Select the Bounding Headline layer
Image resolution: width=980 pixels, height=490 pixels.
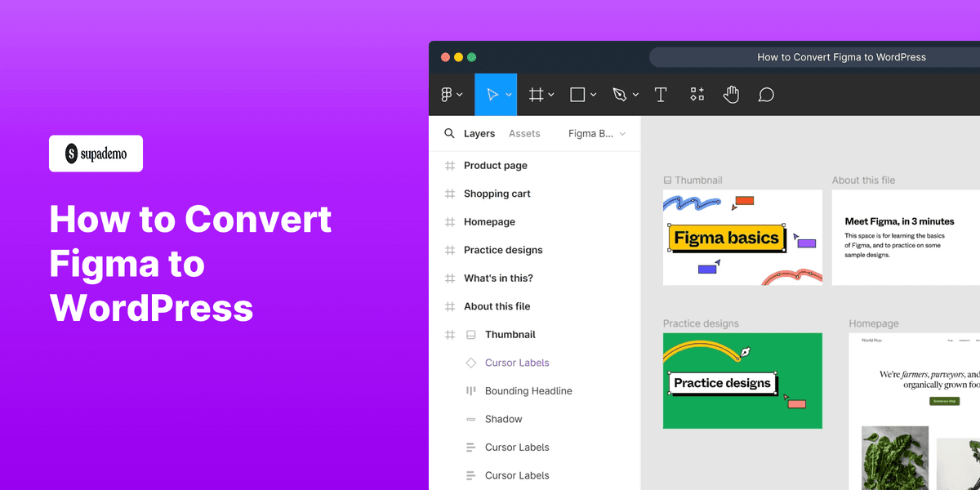coord(528,390)
